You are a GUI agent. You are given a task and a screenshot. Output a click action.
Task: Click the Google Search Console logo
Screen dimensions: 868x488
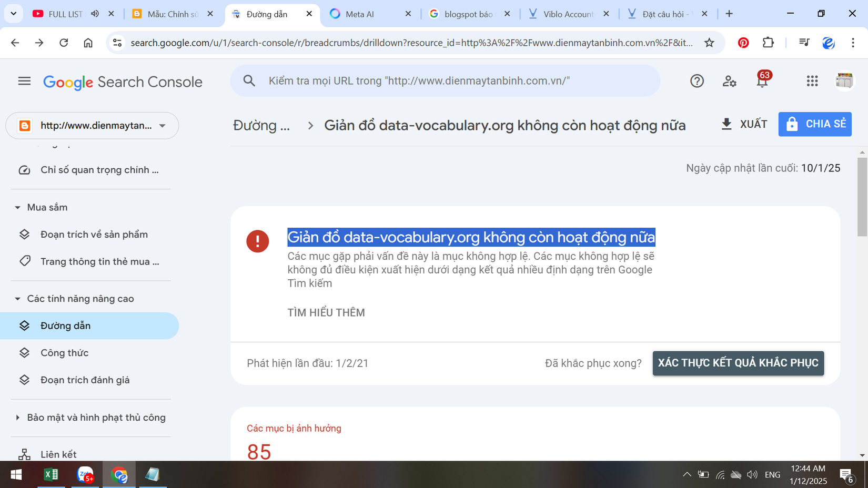pyautogui.click(x=123, y=82)
